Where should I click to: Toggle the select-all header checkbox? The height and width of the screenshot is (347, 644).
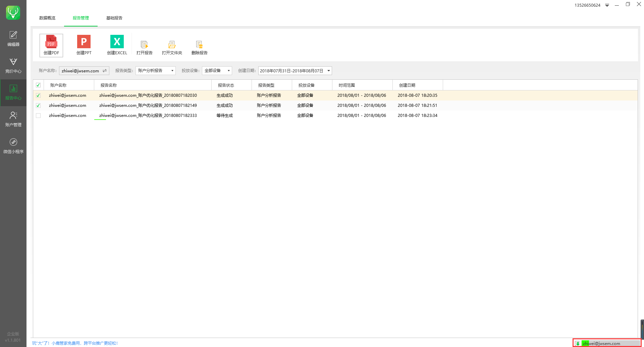[38, 85]
